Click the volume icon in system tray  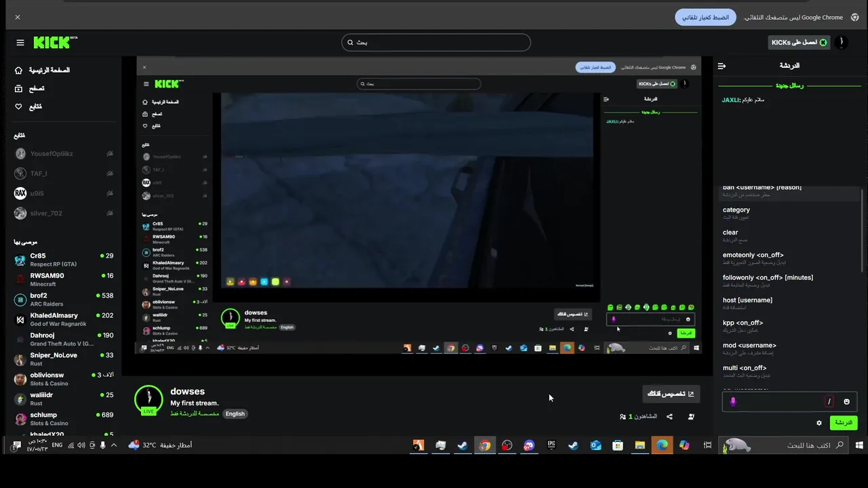(81, 445)
